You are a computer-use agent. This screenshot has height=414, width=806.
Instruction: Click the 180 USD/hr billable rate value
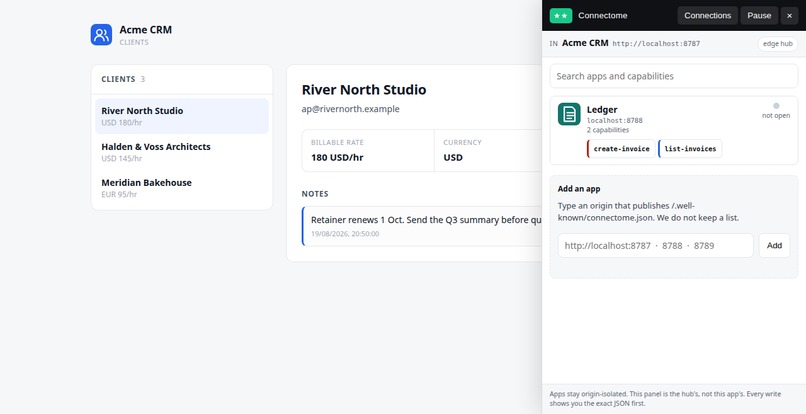tap(337, 157)
